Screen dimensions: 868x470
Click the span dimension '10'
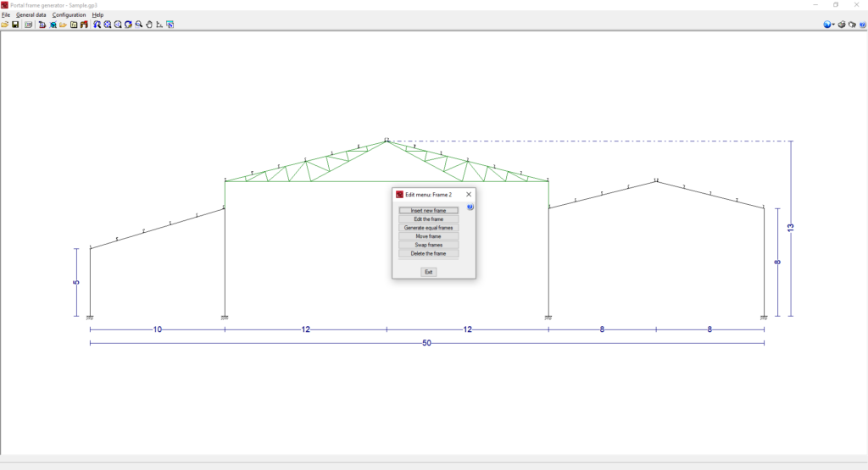pos(157,329)
